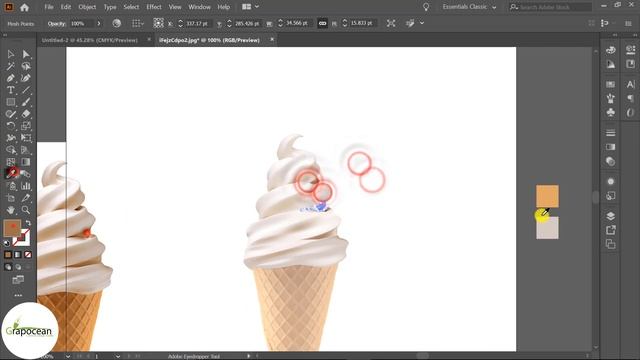Select the Curvature tool

26,78
